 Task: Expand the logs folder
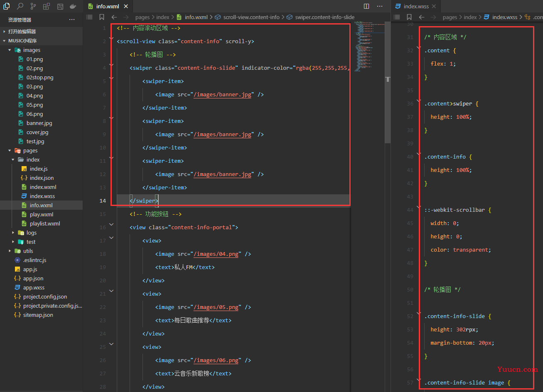point(13,233)
